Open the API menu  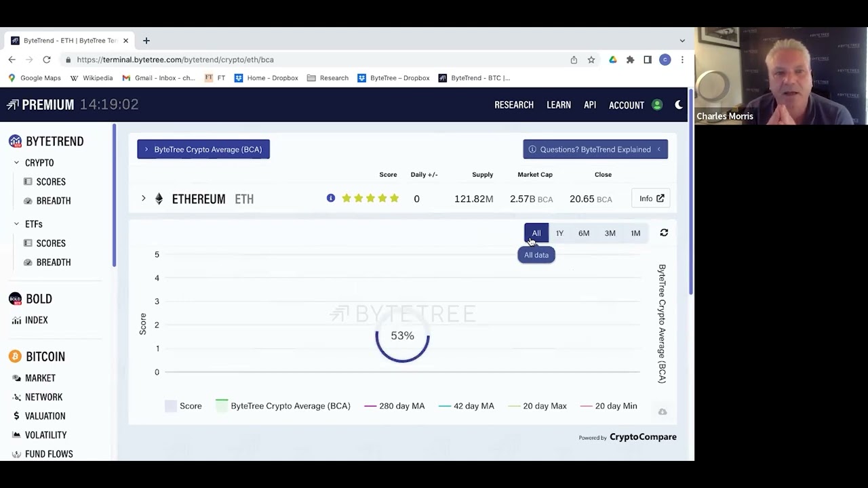pos(590,105)
